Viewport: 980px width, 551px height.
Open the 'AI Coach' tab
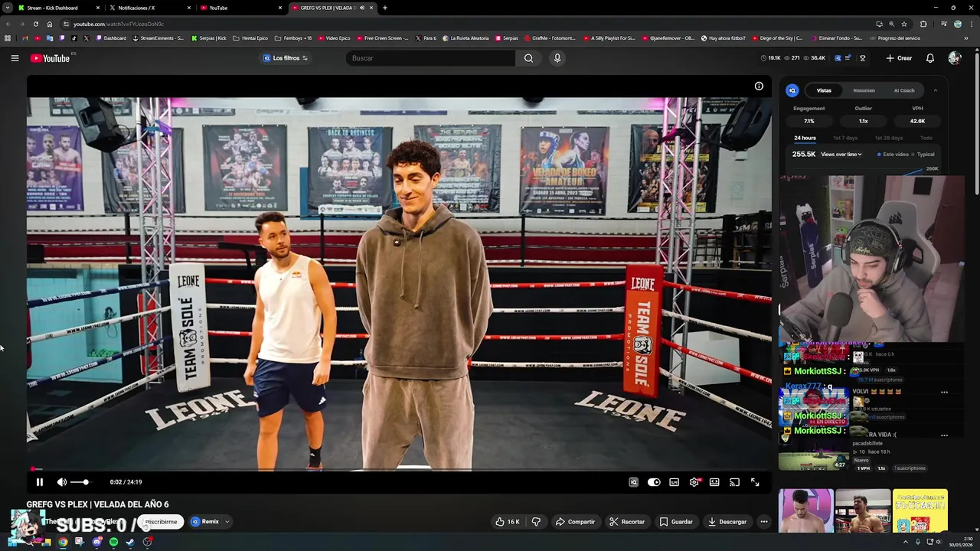click(904, 90)
